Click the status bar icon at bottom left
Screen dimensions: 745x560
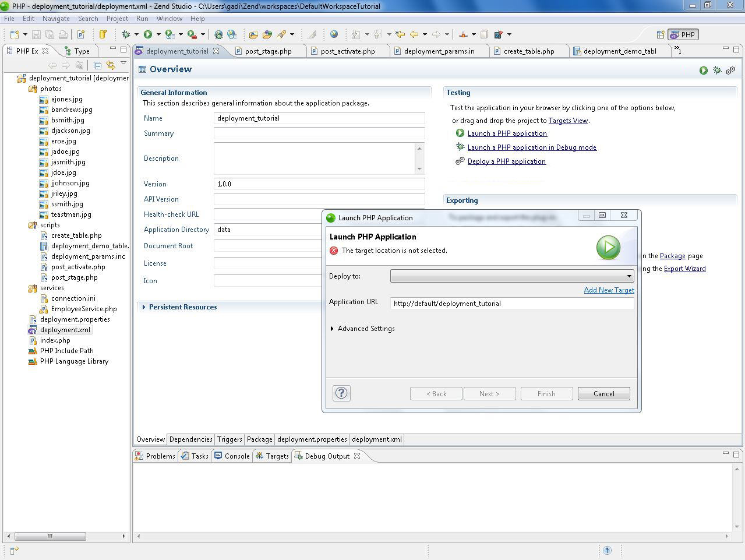point(15,550)
